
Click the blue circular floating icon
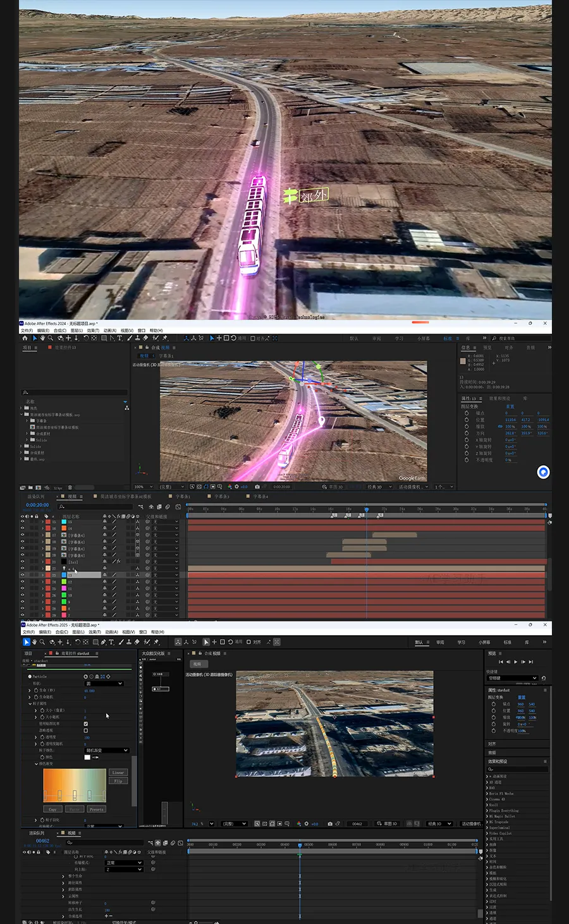[x=543, y=472]
